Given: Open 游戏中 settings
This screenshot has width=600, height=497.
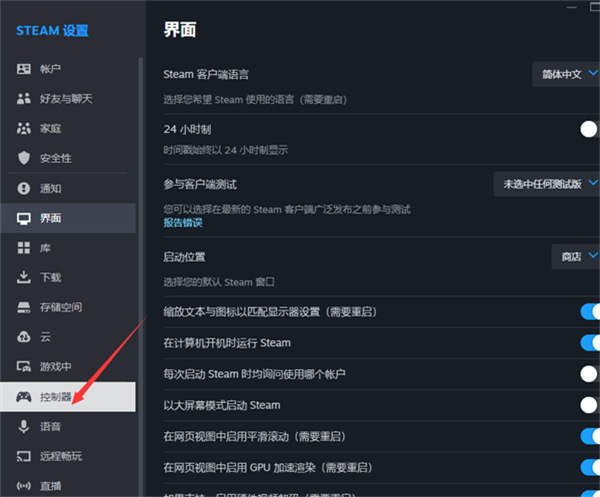Looking at the screenshot, I should [68, 367].
